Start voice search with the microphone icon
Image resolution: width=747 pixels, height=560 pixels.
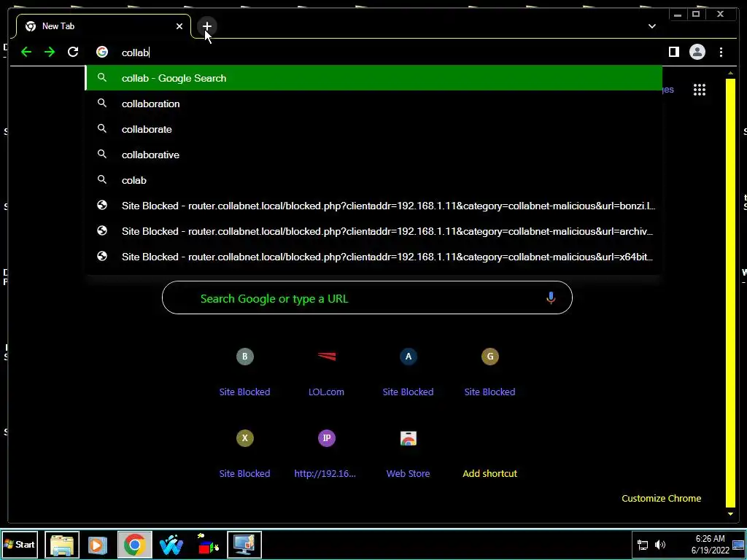coord(551,298)
